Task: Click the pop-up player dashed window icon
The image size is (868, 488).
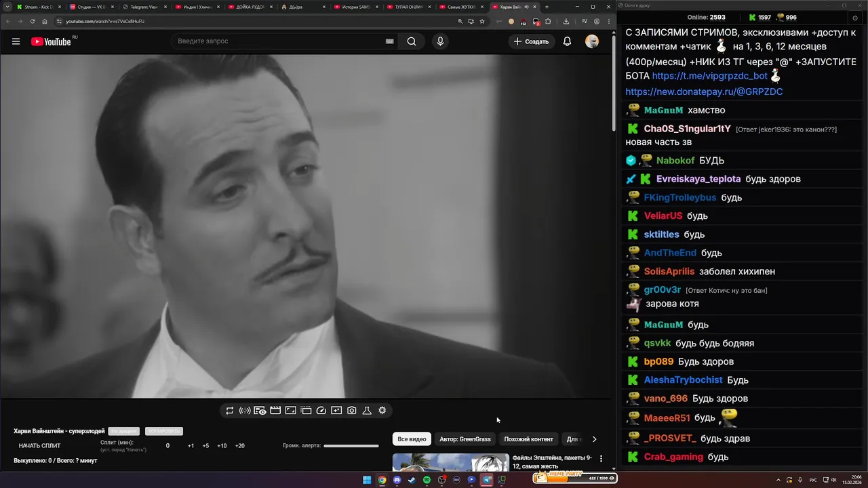Action: click(x=306, y=411)
